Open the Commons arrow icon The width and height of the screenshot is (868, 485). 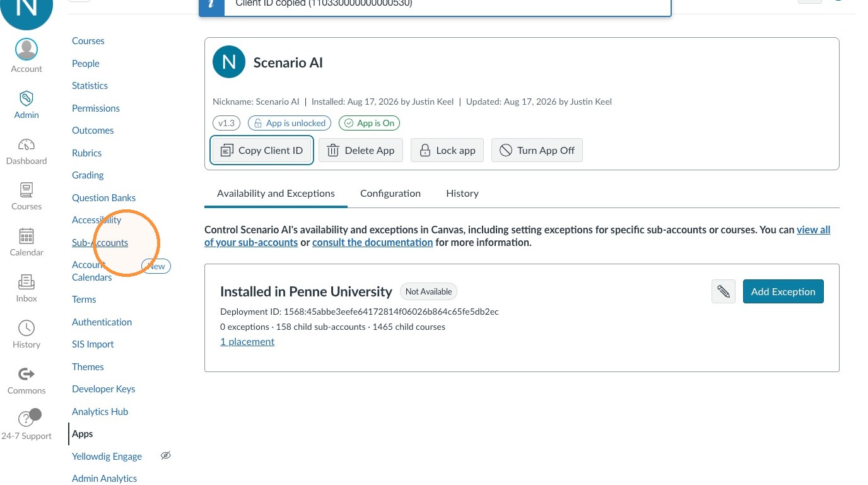click(26, 374)
